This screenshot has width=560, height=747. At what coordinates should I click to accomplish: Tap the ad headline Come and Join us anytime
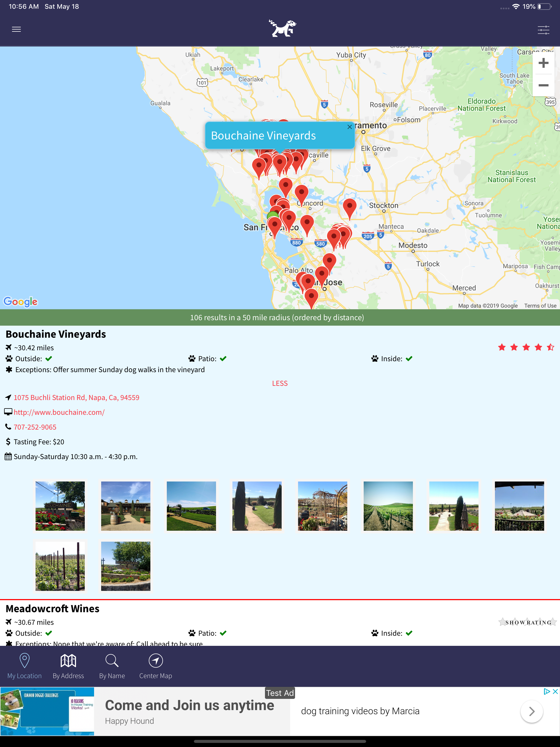[x=189, y=705]
